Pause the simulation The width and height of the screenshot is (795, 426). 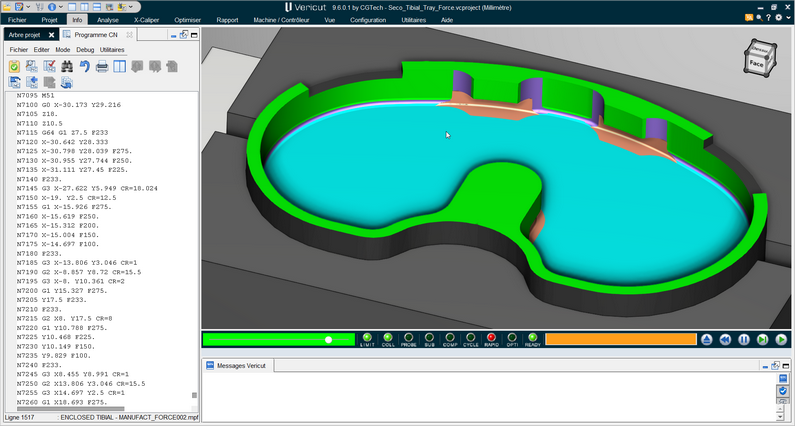pyautogui.click(x=744, y=340)
